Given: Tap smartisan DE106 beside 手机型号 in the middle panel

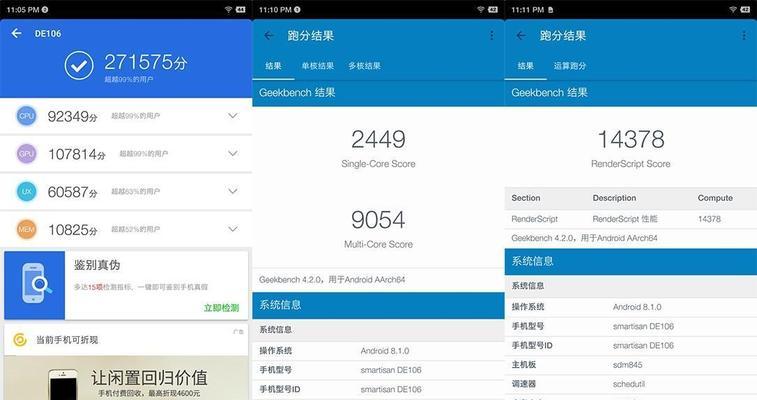Looking at the screenshot, I should tap(391, 370).
